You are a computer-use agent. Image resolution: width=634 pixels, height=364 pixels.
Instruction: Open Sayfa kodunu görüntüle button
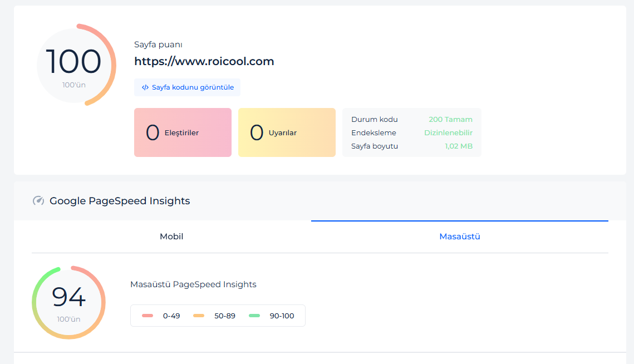187,87
